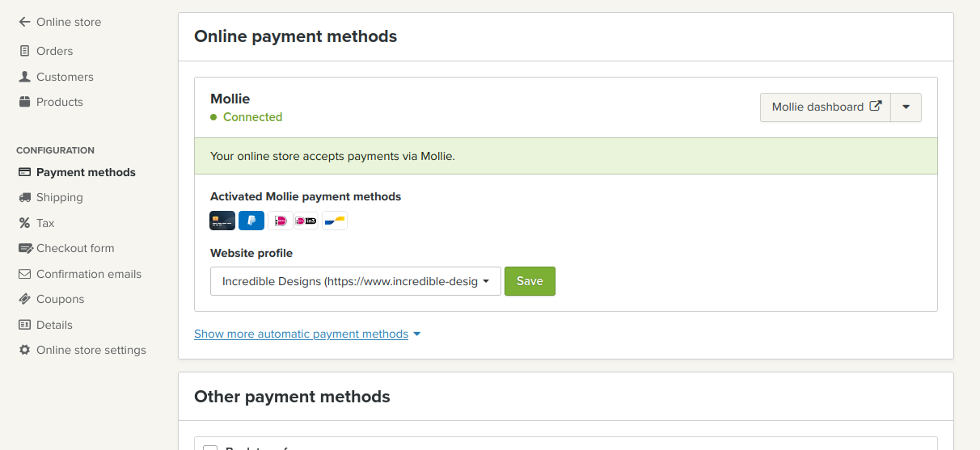Click the CONFIGURATION section label
Viewport: 980px width, 450px height.
pos(55,150)
